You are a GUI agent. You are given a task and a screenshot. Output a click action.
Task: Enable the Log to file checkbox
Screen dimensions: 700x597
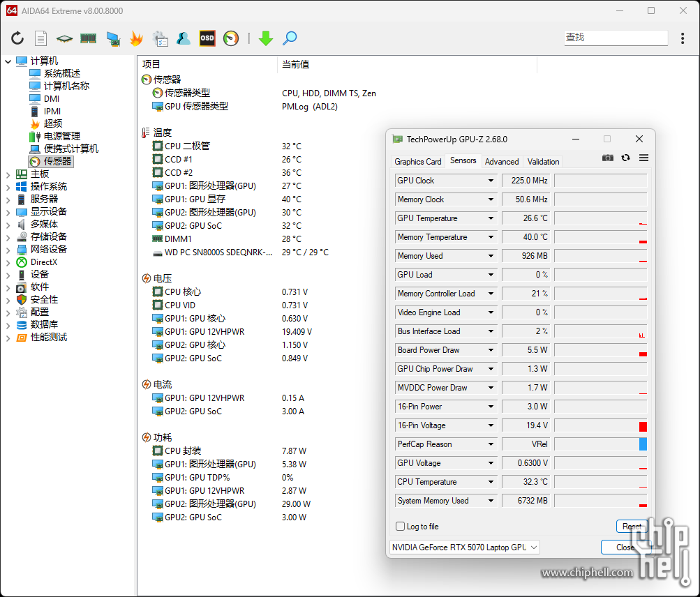point(401,527)
